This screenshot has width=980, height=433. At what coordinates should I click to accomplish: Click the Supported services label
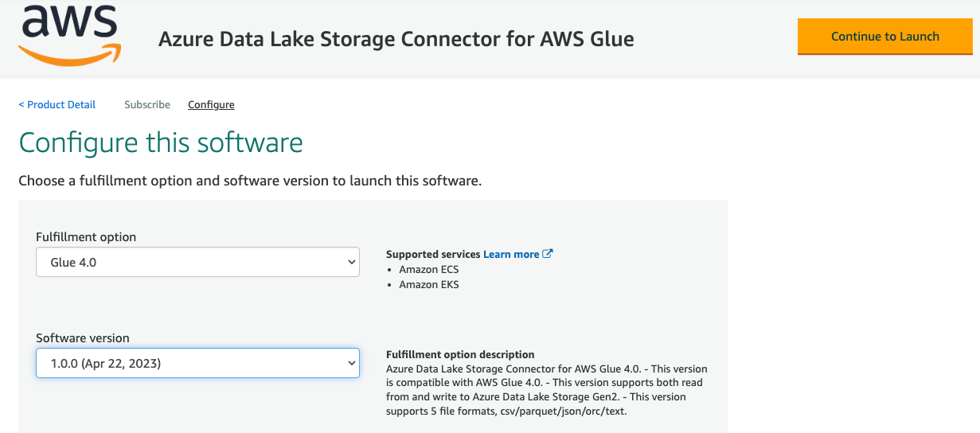[x=433, y=254]
